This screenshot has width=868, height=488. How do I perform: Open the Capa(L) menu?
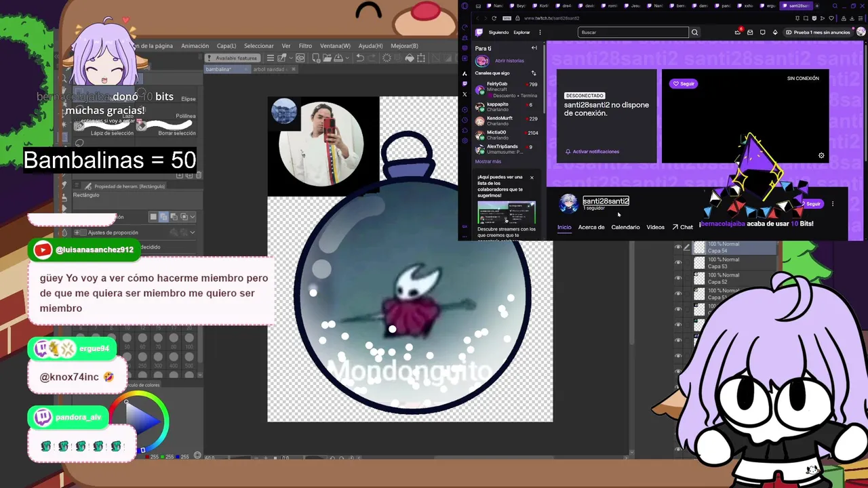226,46
